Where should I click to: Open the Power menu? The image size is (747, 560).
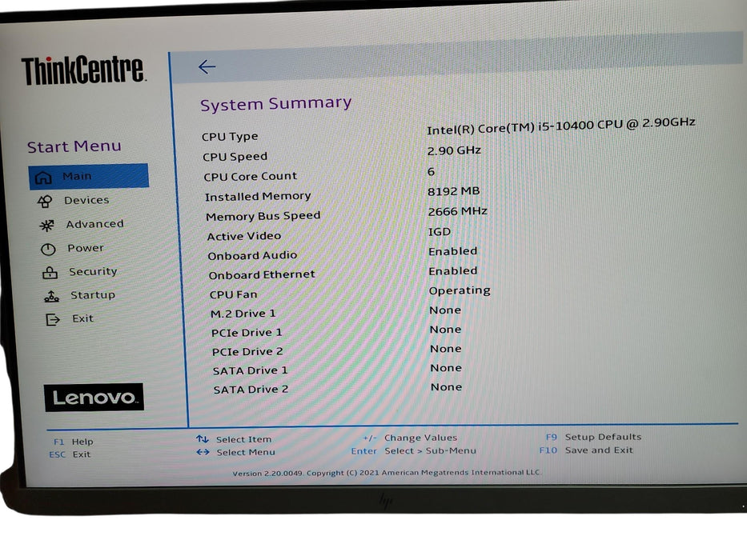[x=86, y=248]
